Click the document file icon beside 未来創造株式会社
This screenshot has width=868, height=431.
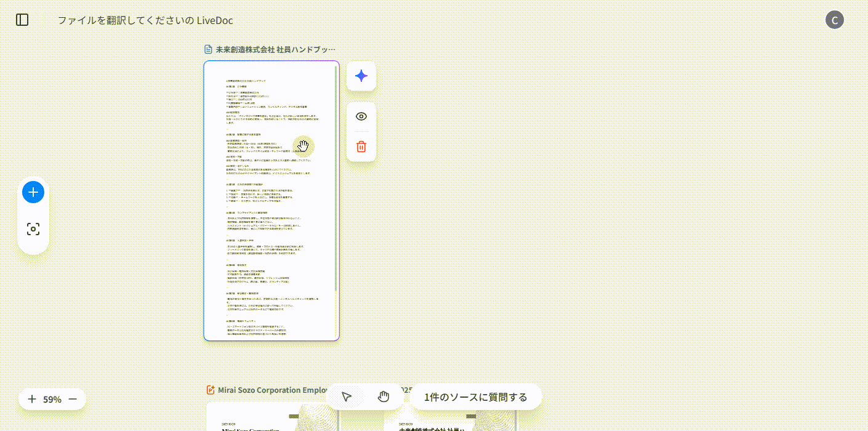[x=208, y=49]
